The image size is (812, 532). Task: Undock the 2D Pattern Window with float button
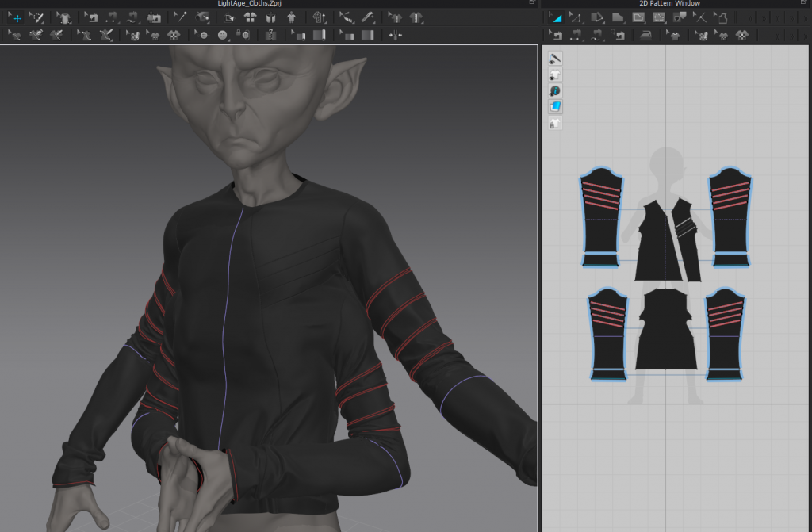(804, 3)
